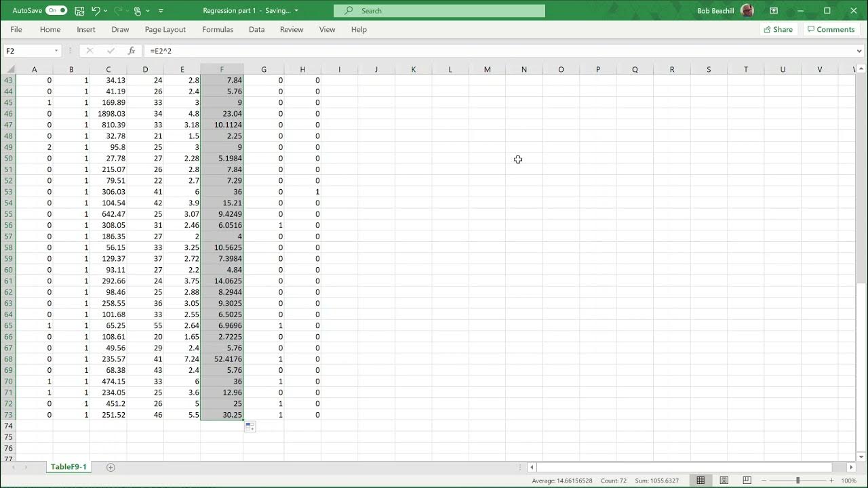Click cell with value 642.47
Screen dimensions: 868x488
point(108,214)
